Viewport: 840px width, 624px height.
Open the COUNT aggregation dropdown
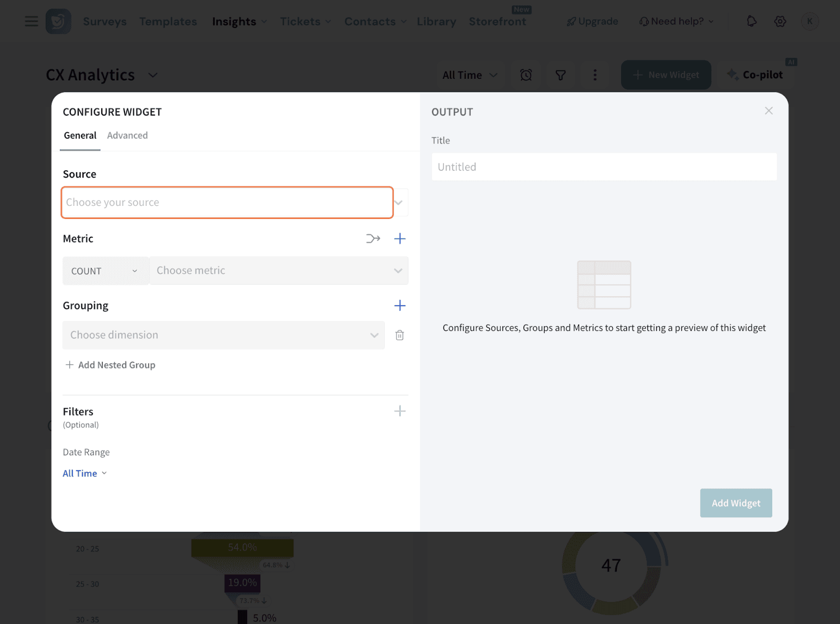[x=105, y=271]
